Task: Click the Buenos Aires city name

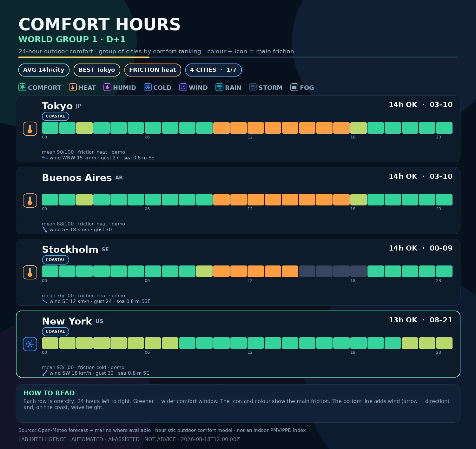Action: (x=77, y=178)
